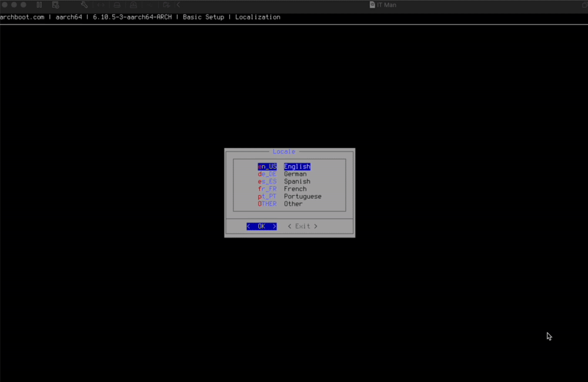Viewport: 588px width, 382px height.
Task: Click Basic Setup in the status bar
Action: pyautogui.click(x=203, y=17)
